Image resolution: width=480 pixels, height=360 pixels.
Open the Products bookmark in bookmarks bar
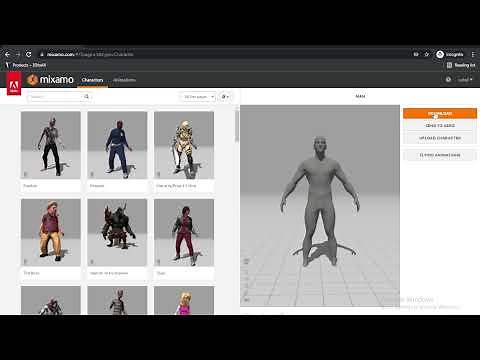click(26, 65)
